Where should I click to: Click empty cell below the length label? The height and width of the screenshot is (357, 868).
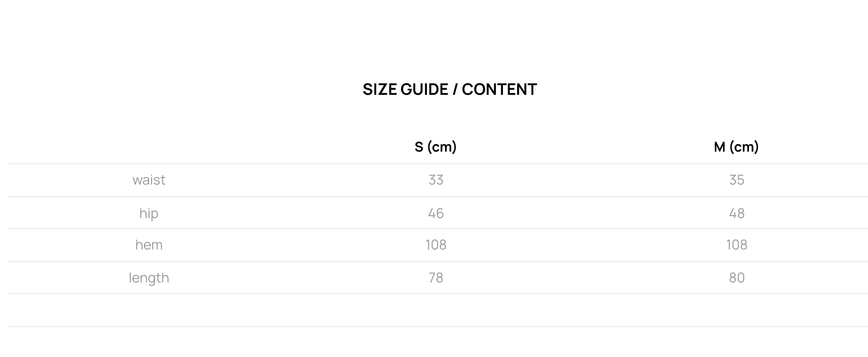coord(149,310)
